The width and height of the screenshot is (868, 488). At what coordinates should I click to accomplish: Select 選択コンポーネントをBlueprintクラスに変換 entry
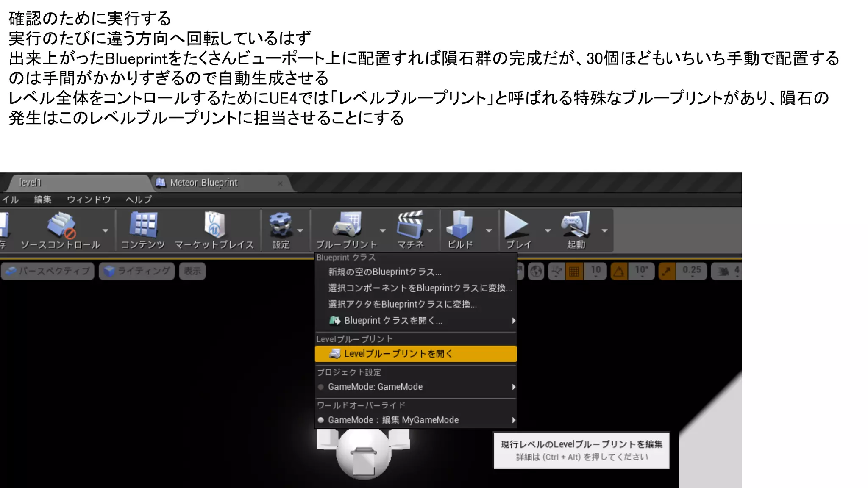416,288
